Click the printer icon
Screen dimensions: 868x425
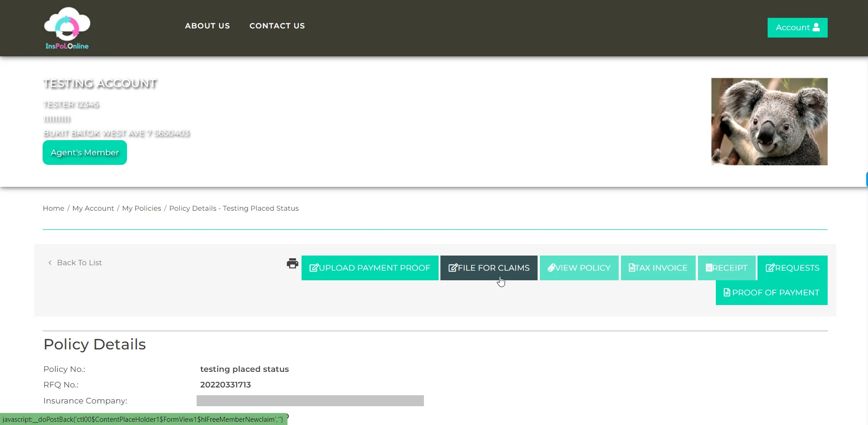click(292, 263)
